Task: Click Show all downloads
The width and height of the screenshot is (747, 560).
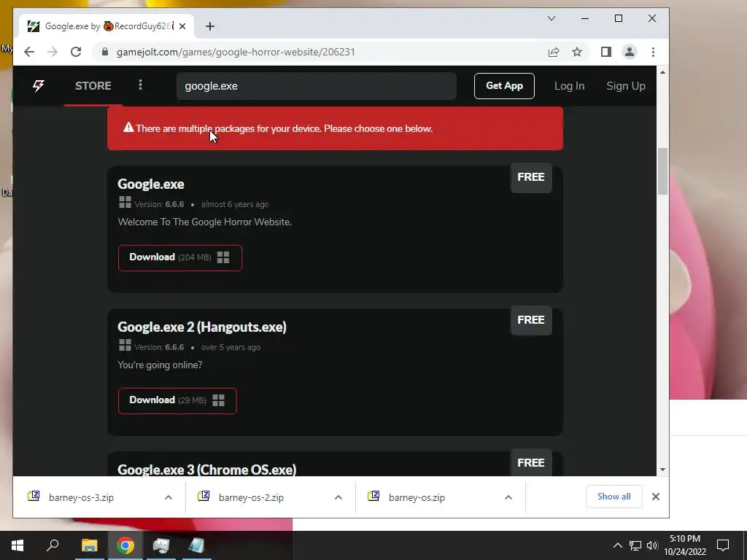Action: click(614, 497)
